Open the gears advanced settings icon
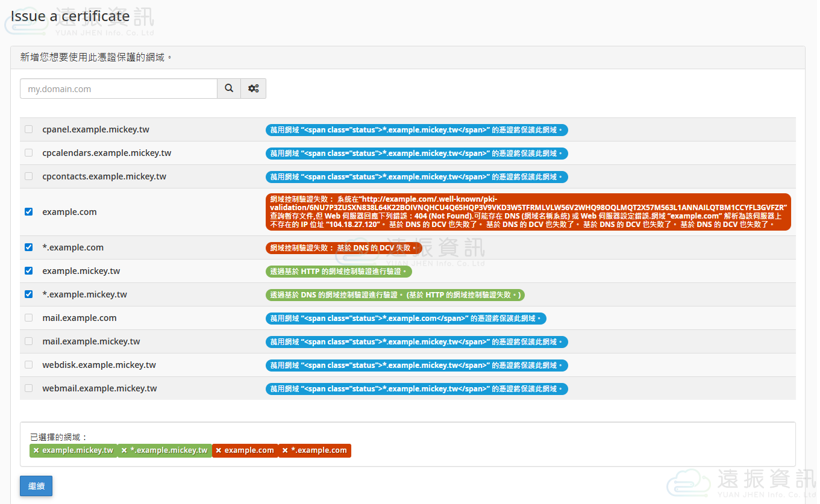Image resolution: width=820 pixels, height=504 pixels. coord(254,89)
